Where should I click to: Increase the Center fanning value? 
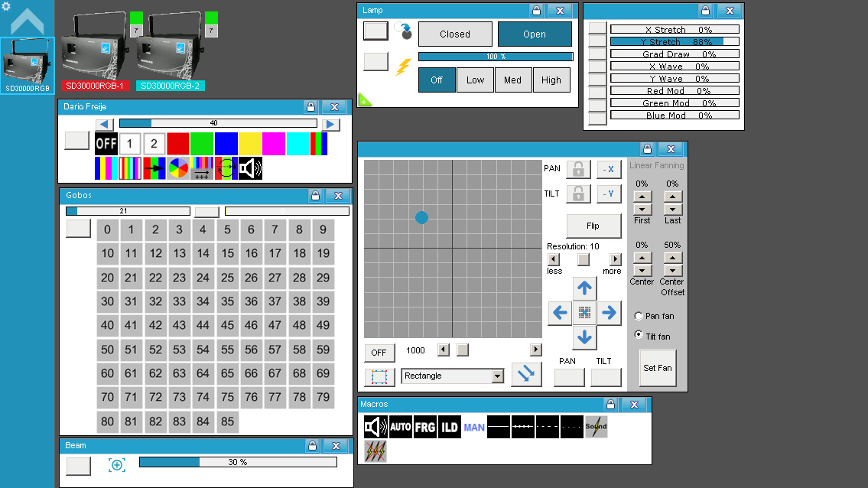[x=642, y=258]
